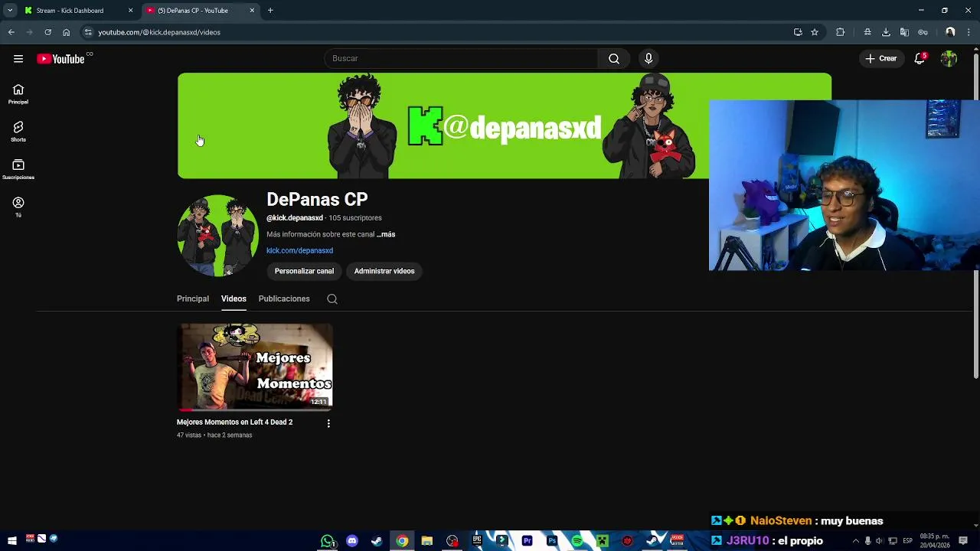Open the password key icon in the toolbar
The width and height of the screenshot is (980, 551).
[x=923, y=32]
